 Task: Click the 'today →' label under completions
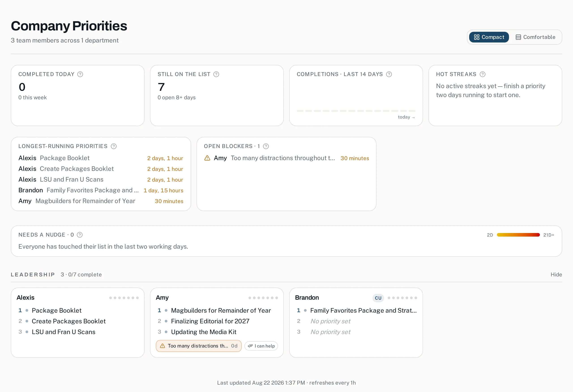pyautogui.click(x=406, y=117)
